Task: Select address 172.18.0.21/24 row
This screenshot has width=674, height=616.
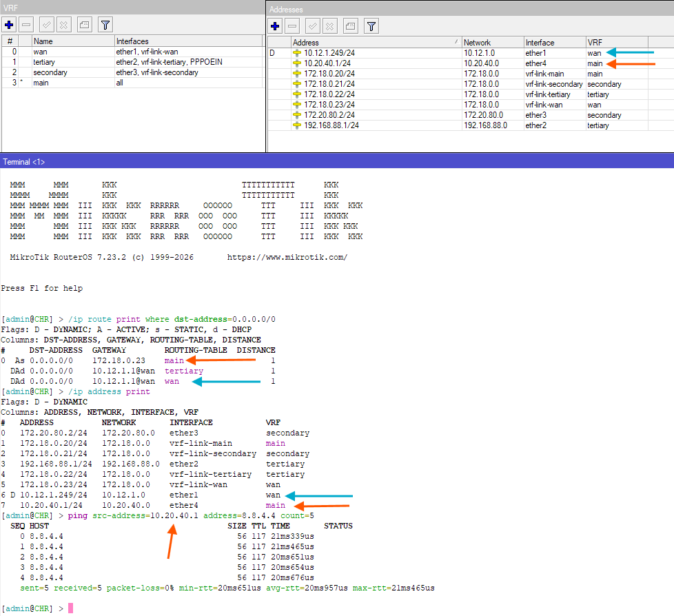Action: point(471,84)
